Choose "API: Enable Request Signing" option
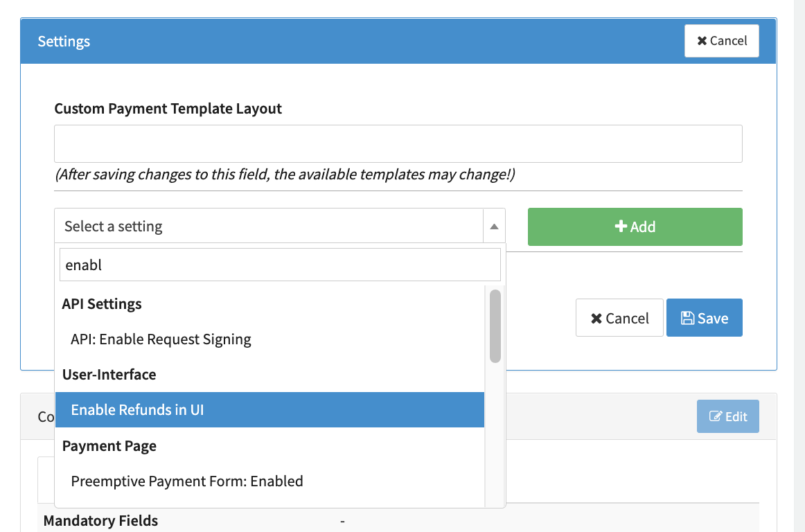Image resolution: width=805 pixels, height=532 pixels. [x=161, y=339]
